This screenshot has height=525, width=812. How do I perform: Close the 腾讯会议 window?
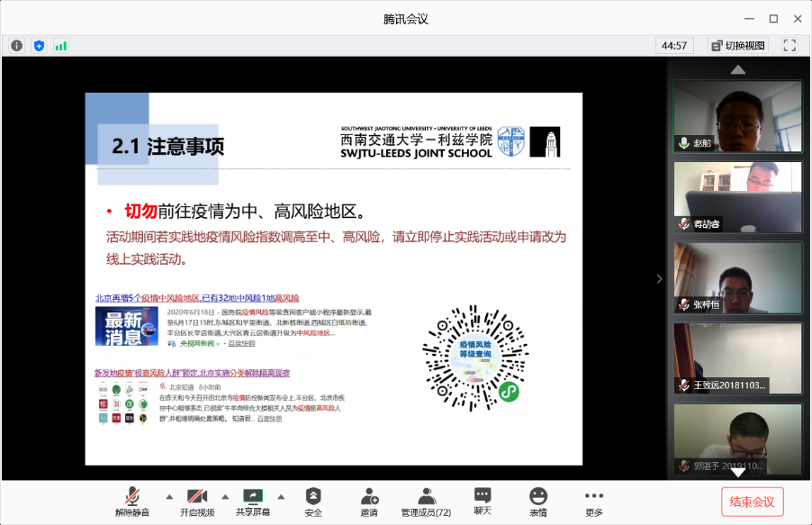click(x=798, y=19)
